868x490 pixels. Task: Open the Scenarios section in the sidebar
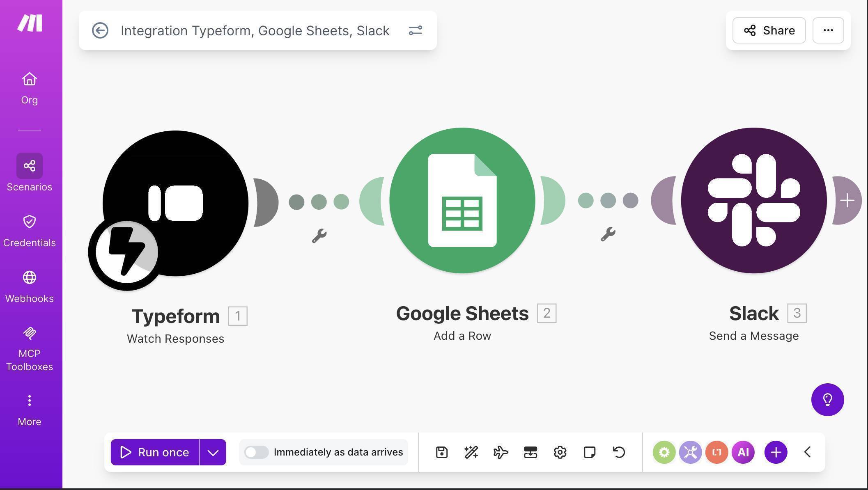pos(29,174)
